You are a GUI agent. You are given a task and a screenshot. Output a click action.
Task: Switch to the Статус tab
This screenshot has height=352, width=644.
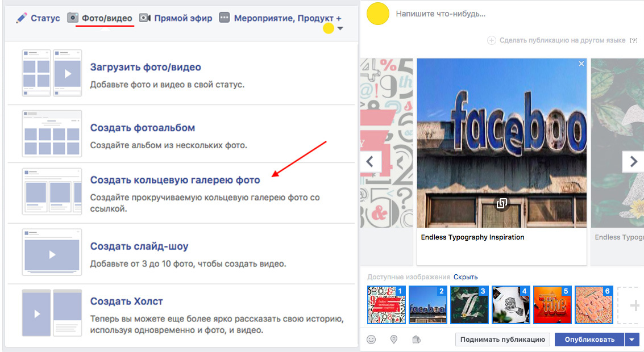38,18
